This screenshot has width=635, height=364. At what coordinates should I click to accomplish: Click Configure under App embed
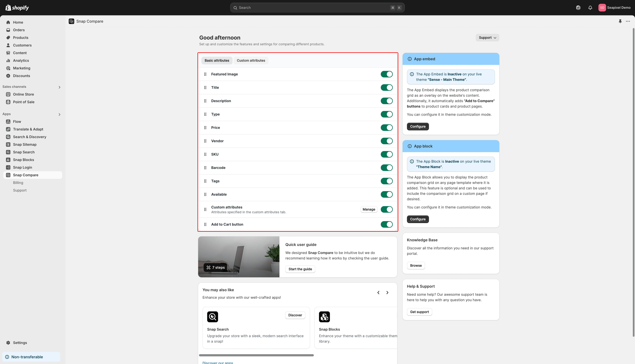(x=418, y=126)
